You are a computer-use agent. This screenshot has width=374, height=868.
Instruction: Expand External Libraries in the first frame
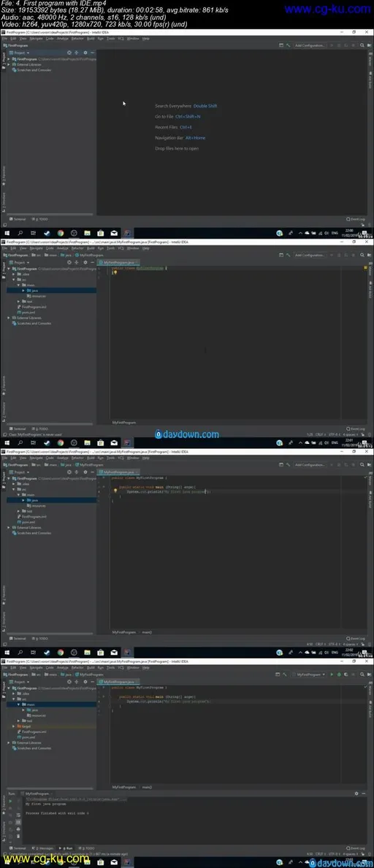click(9, 64)
